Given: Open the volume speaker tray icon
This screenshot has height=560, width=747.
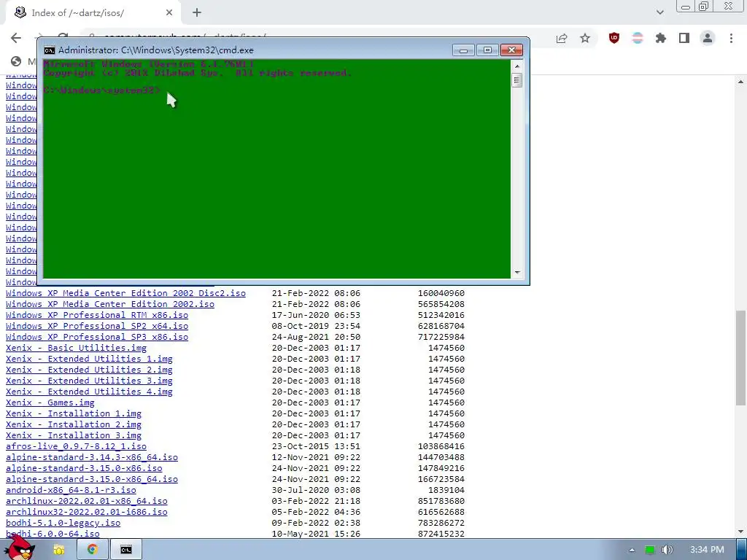Looking at the screenshot, I should (x=667, y=550).
